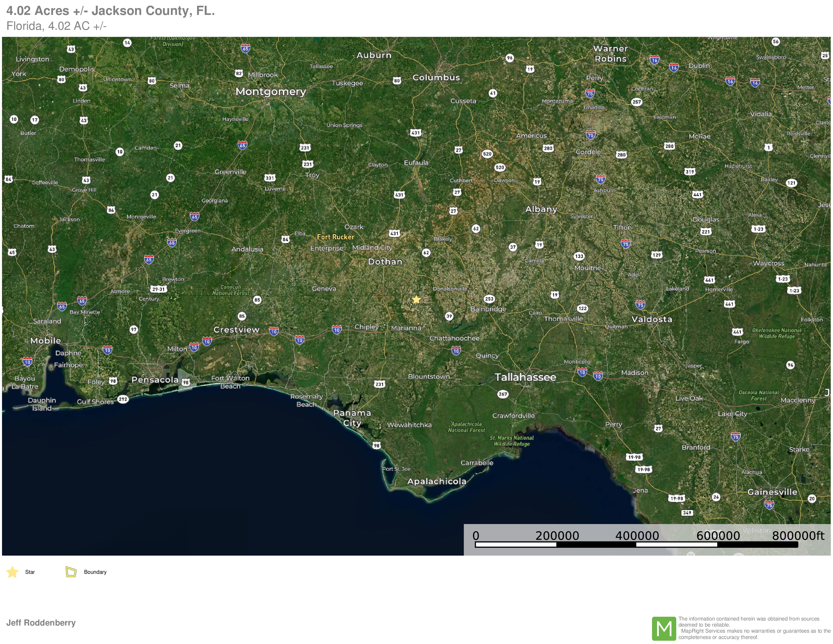Click the I-10 shield near Crestview
The height and width of the screenshot is (644, 833).
[274, 331]
